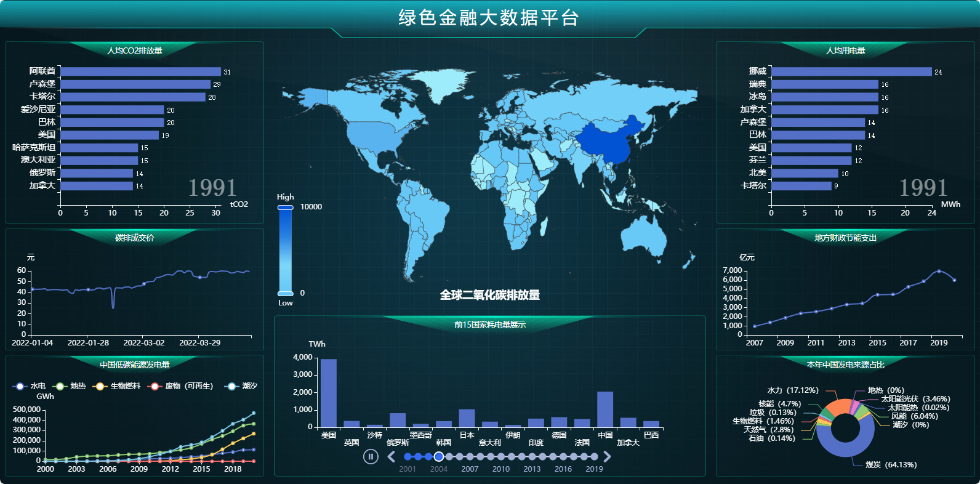Toggle the 废物（可再生）legend entry

(155, 386)
